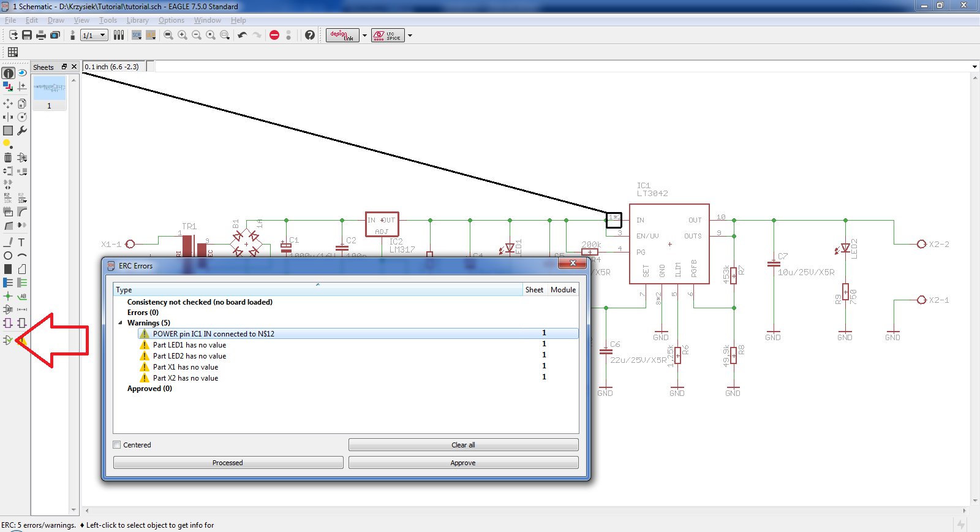Select the Arc tool
Image resolution: width=980 pixels, height=532 pixels.
pos(22,256)
